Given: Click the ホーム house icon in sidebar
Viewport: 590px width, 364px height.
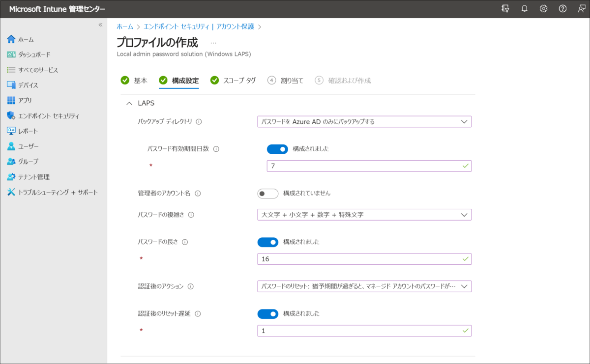Looking at the screenshot, I should pos(11,39).
